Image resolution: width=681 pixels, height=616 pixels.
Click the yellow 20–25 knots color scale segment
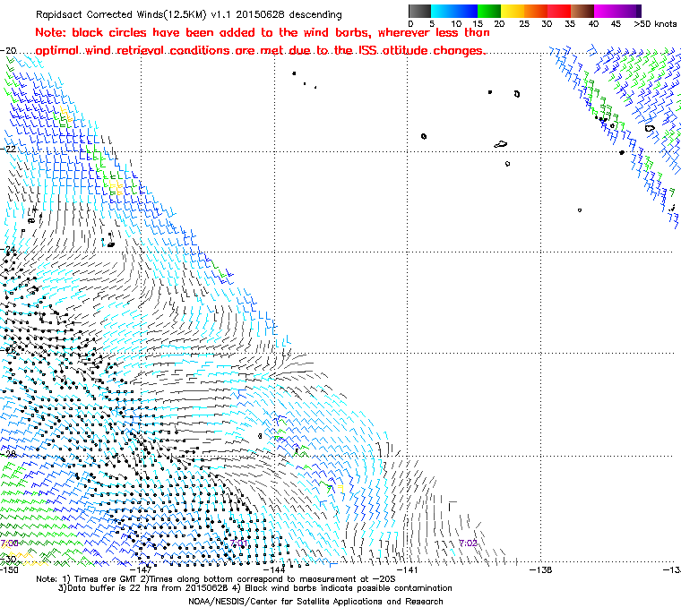(x=513, y=11)
